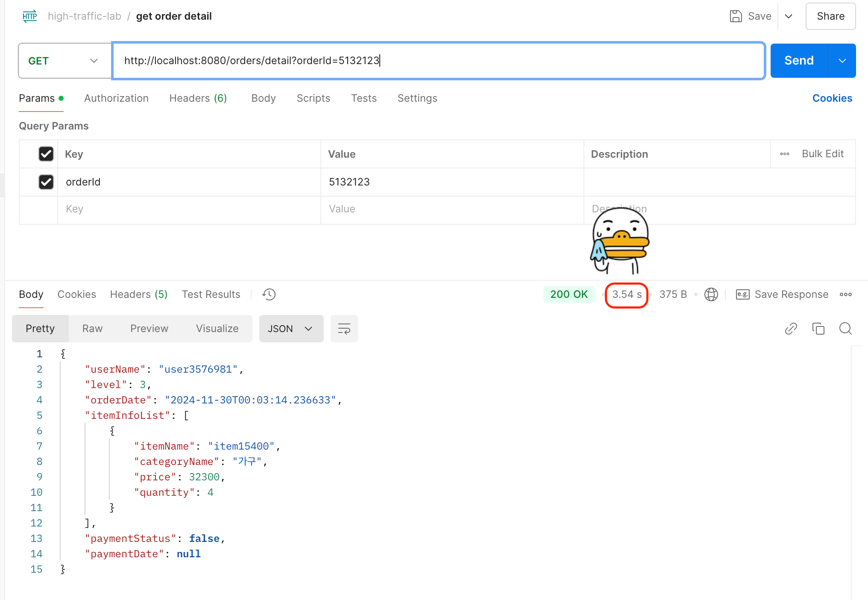The height and width of the screenshot is (600, 868).
Task: Switch to the Authorization tab
Action: [116, 98]
